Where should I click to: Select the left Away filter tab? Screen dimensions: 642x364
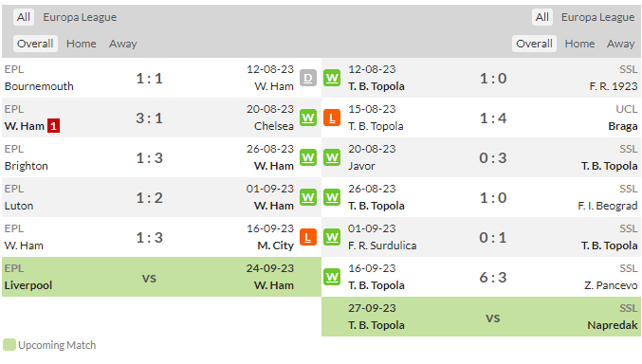point(123,44)
